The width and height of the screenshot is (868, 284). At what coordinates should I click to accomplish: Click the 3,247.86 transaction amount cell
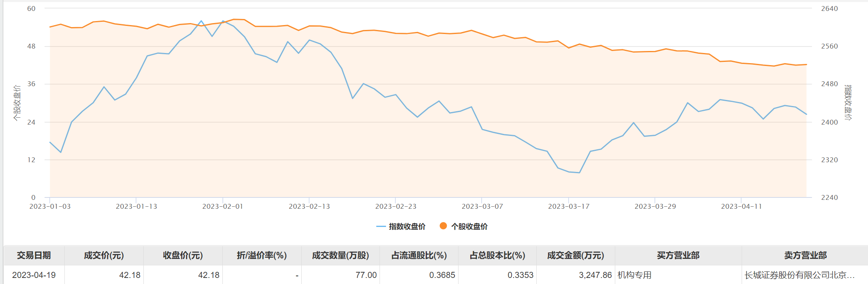point(595,275)
